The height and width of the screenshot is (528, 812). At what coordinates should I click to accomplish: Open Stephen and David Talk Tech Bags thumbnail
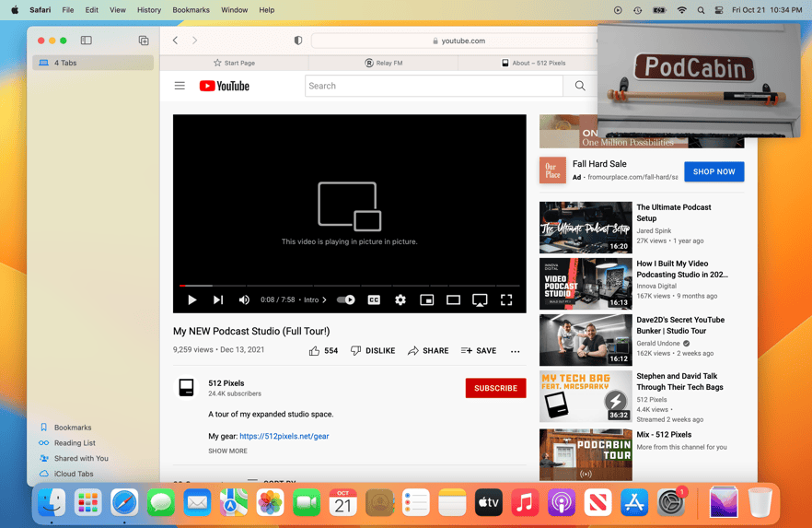point(586,396)
